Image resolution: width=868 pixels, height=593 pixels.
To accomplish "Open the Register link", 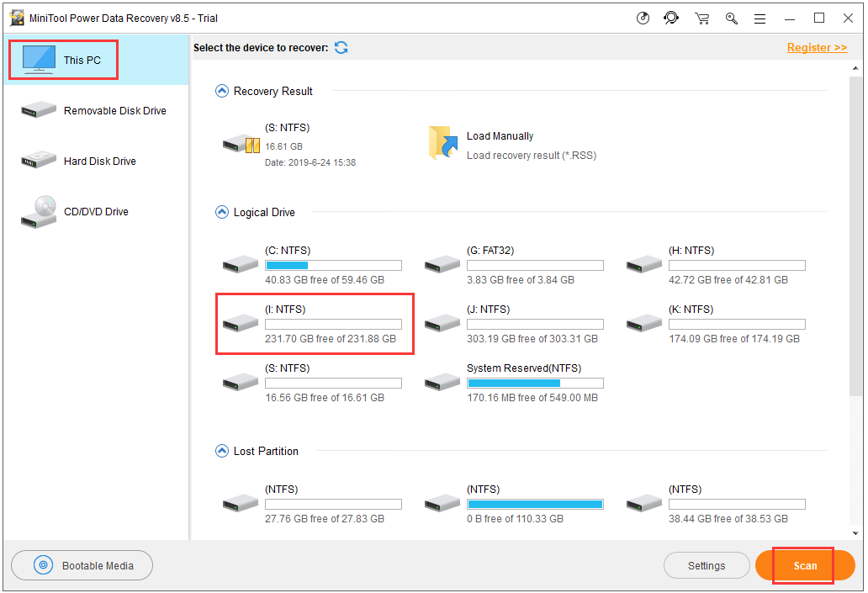I will [x=817, y=47].
